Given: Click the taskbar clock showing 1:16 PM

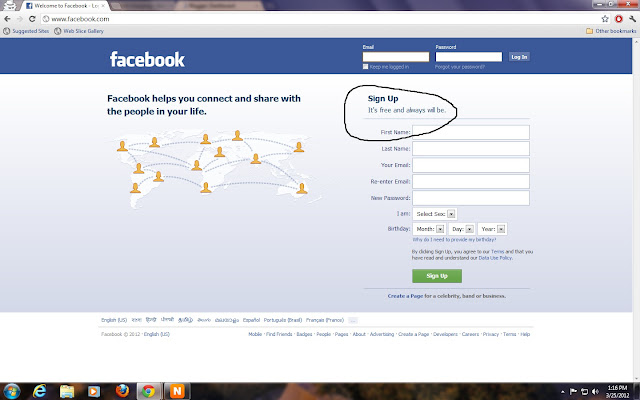Looking at the screenshot, I should 617,392.
